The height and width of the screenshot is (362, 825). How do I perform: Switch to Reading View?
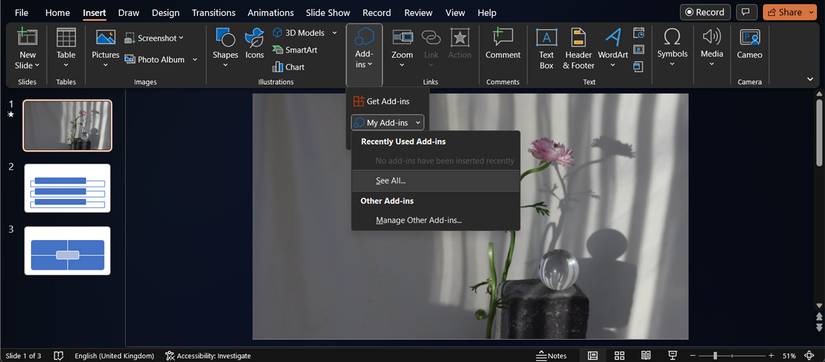(x=646, y=356)
